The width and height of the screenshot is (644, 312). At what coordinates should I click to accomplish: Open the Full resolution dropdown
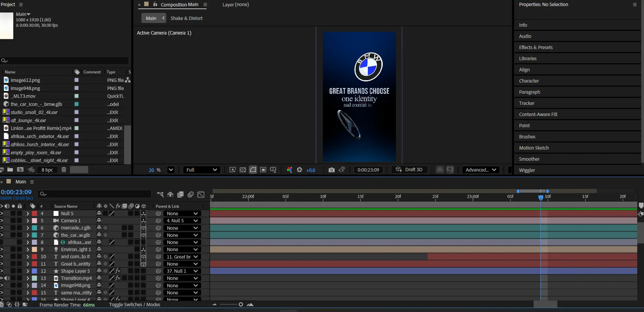pyautogui.click(x=201, y=170)
